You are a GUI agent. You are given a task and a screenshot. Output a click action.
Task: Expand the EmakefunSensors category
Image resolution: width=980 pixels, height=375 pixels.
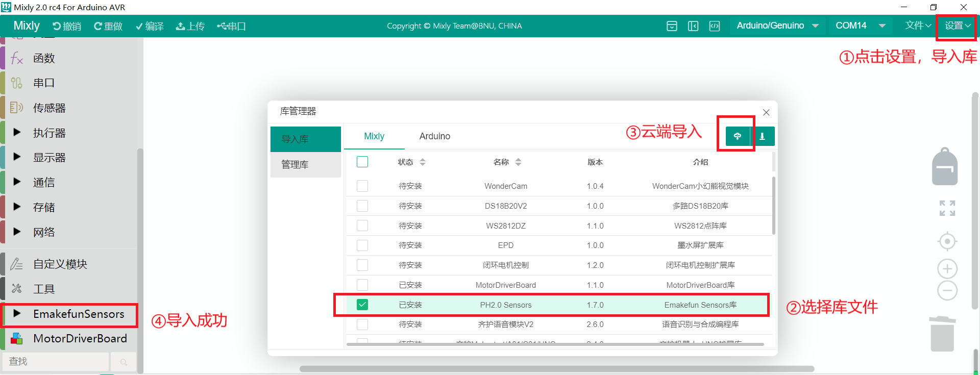70,314
